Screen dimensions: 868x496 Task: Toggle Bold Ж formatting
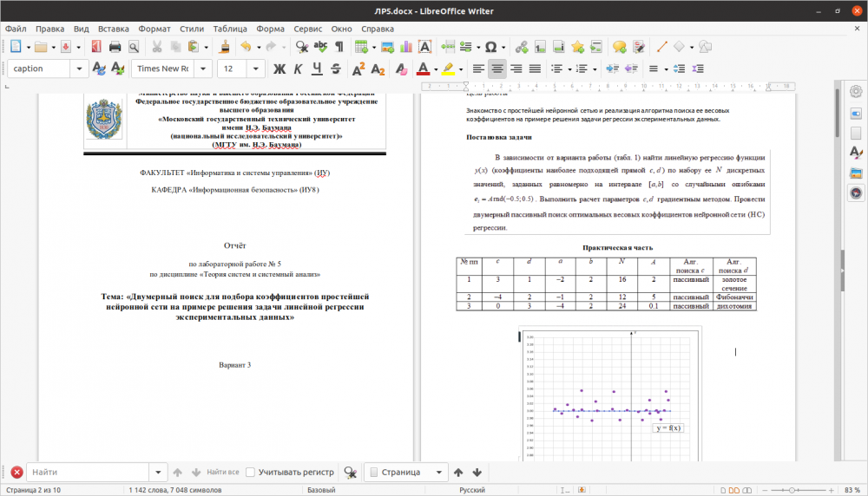[x=279, y=69]
